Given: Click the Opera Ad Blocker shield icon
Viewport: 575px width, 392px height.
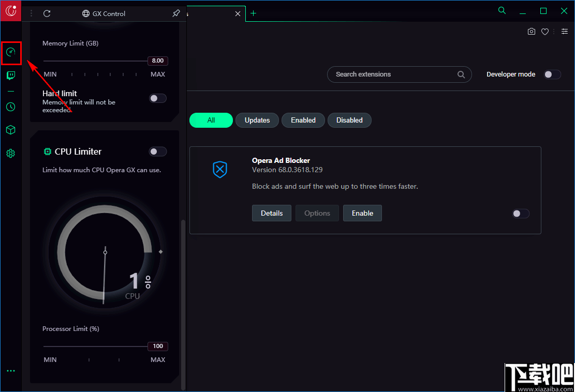Looking at the screenshot, I should point(220,170).
